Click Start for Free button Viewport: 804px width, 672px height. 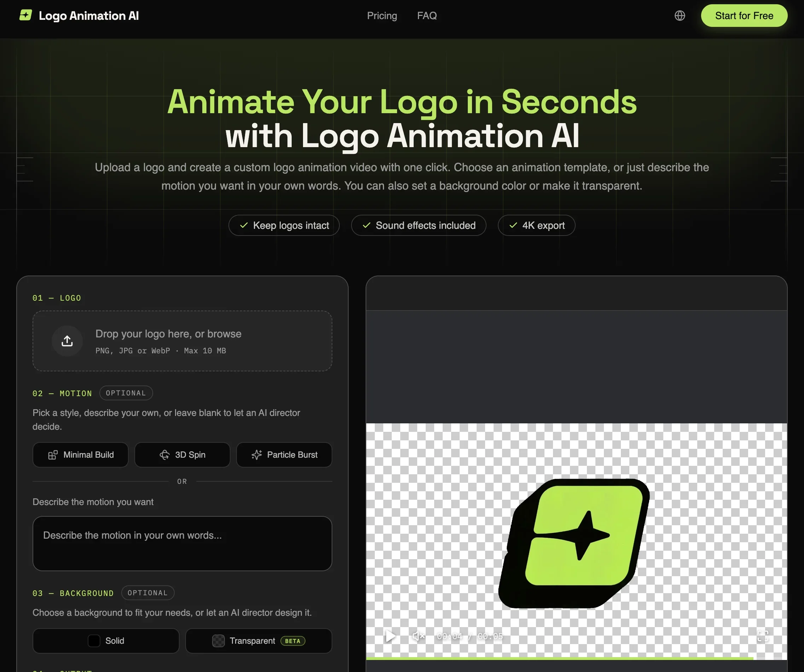click(744, 16)
